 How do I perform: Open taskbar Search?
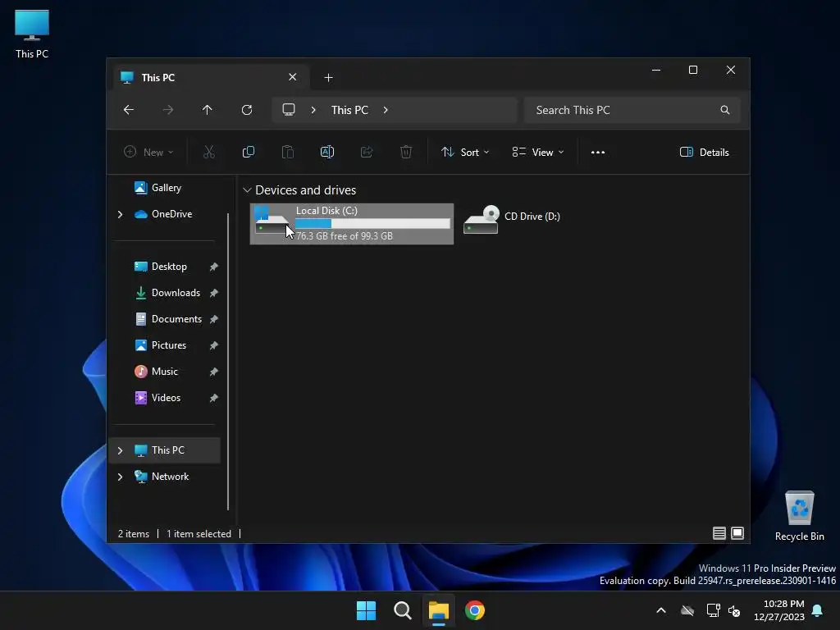tap(402, 610)
